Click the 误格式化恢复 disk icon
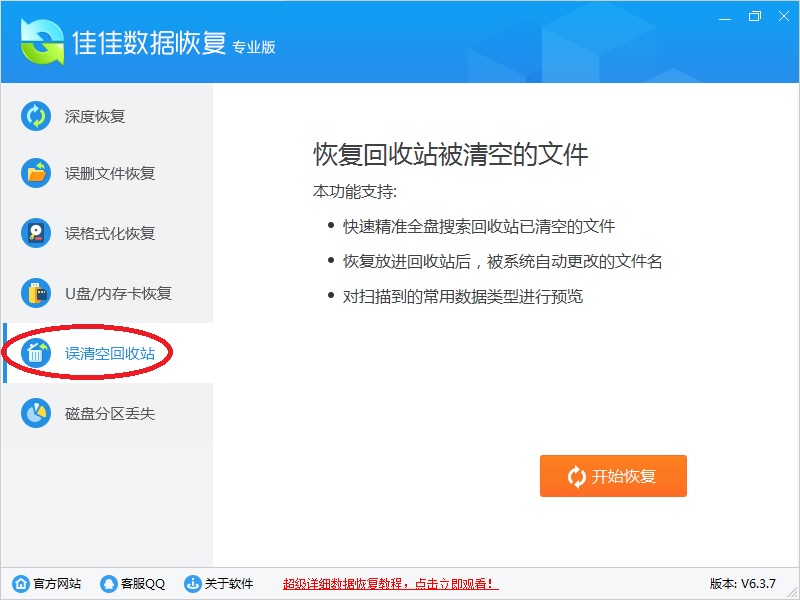800x600 pixels. [x=36, y=233]
